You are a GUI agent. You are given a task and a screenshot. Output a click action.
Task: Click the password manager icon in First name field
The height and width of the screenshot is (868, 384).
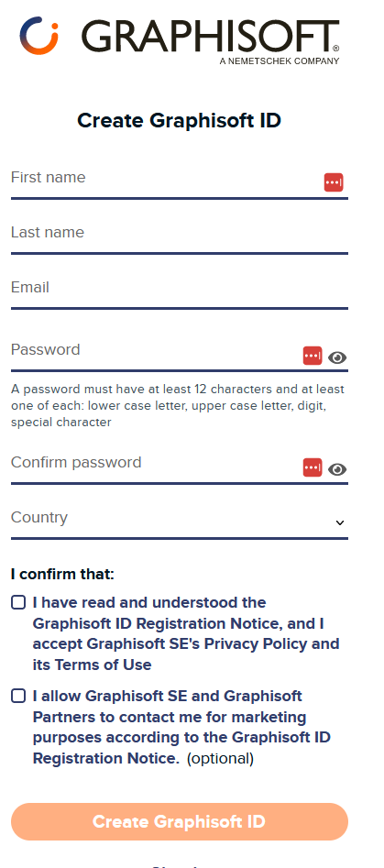pyautogui.click(x=334, y=182)
